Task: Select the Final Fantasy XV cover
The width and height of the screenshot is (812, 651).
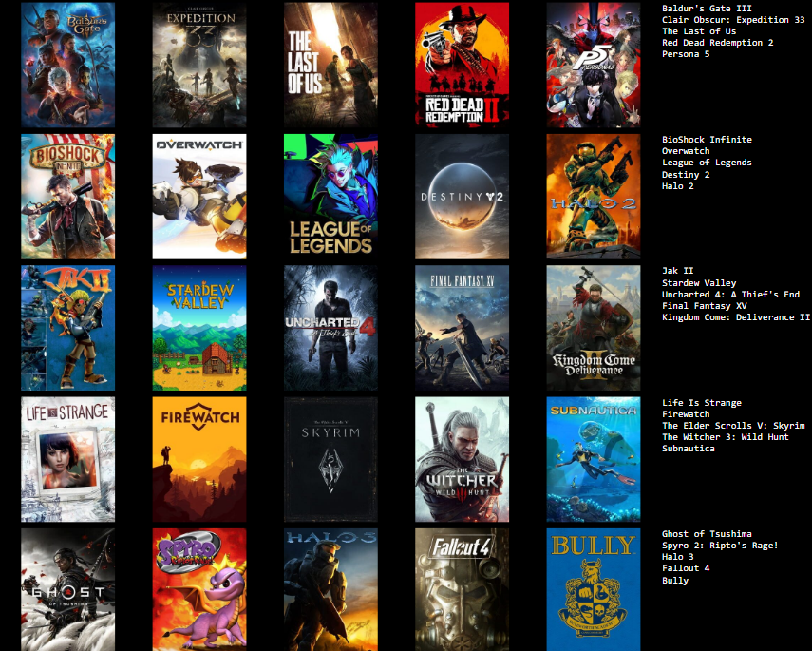Action: [462, 328]
